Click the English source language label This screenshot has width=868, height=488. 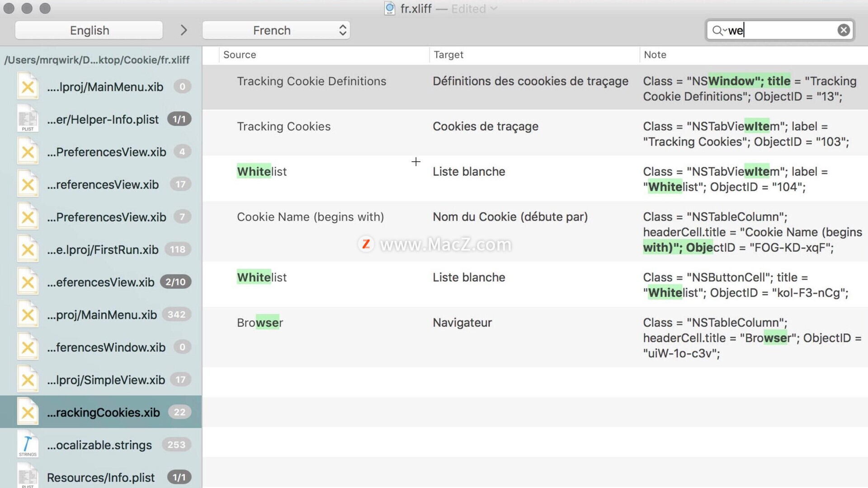[89, 30]
